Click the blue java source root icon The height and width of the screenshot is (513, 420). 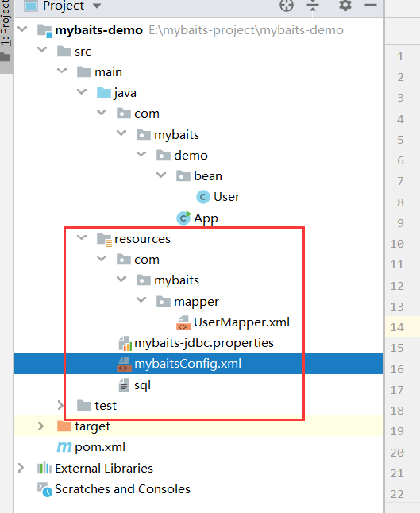[x=104, y=93]
